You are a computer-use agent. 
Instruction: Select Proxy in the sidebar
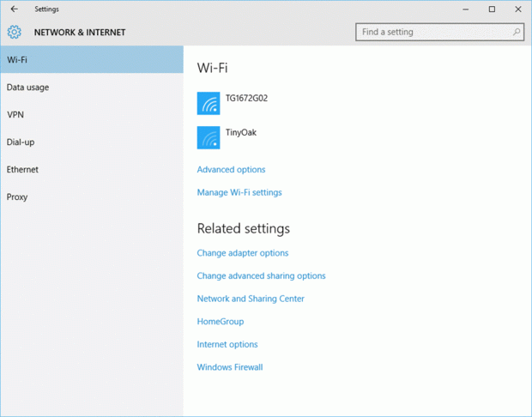coord(17,197)
